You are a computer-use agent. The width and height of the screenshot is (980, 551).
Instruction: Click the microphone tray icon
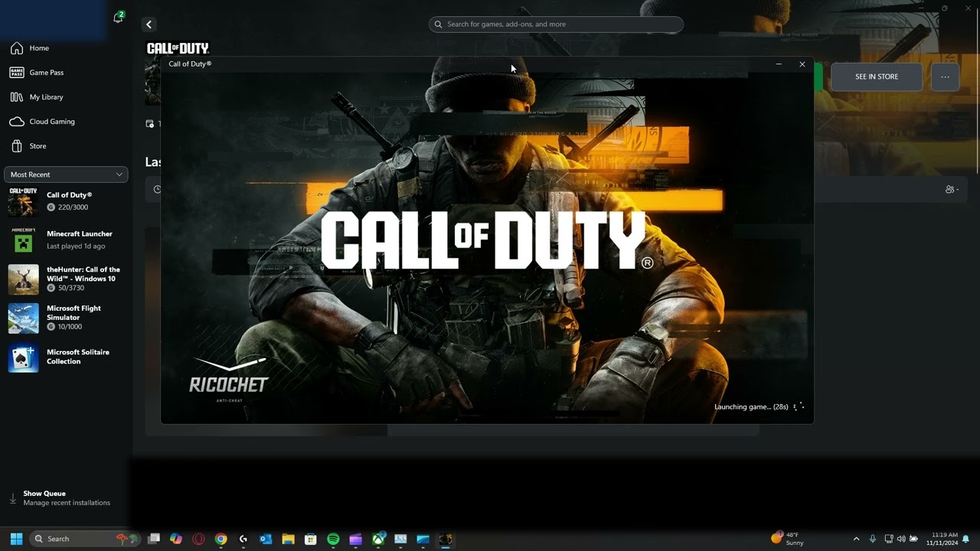(872, 539)
